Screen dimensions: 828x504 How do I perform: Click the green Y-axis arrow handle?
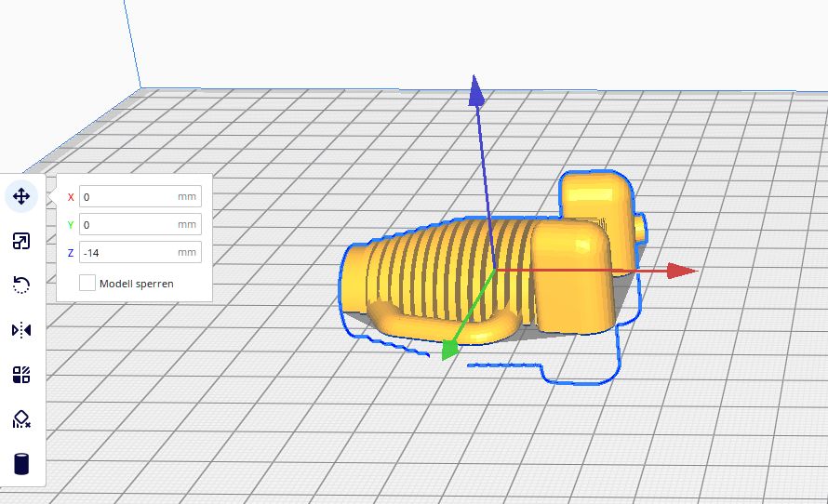point(448,351)
